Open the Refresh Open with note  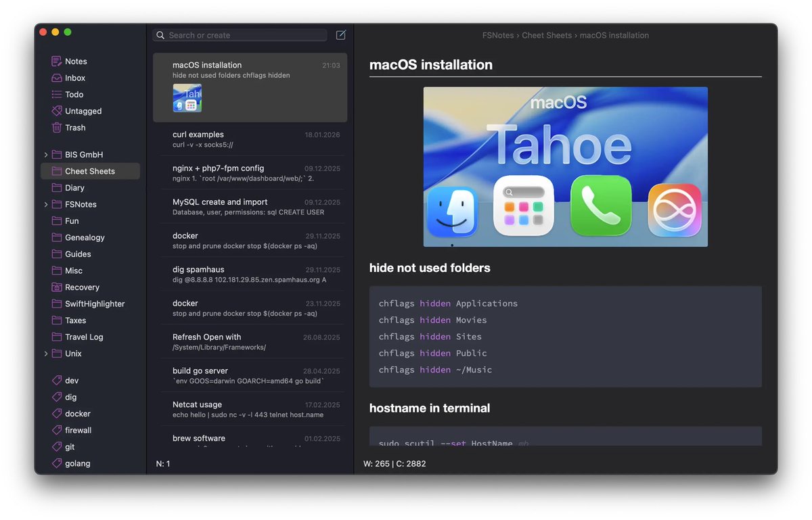click(250, 342)
